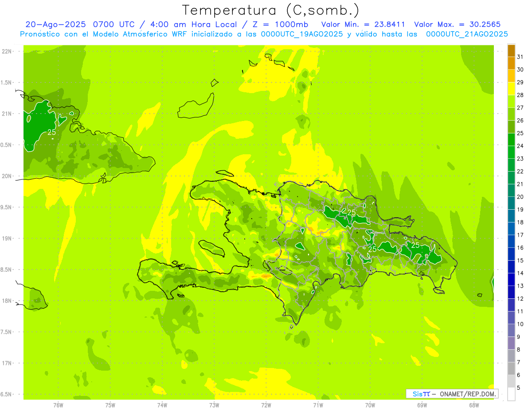Click the "Valor Min. = 23.8411" readout
Viewport: 532px width, 411px height.
363,24
